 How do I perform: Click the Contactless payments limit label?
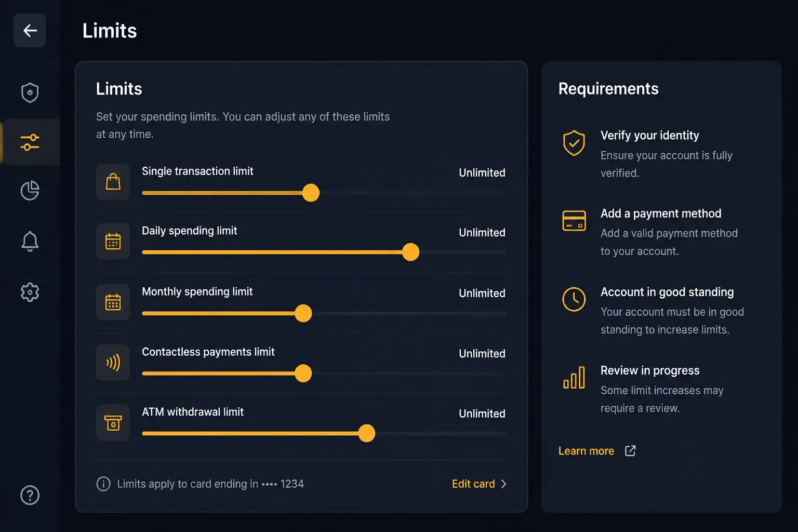pyautogui.click(x=208, y=352)
